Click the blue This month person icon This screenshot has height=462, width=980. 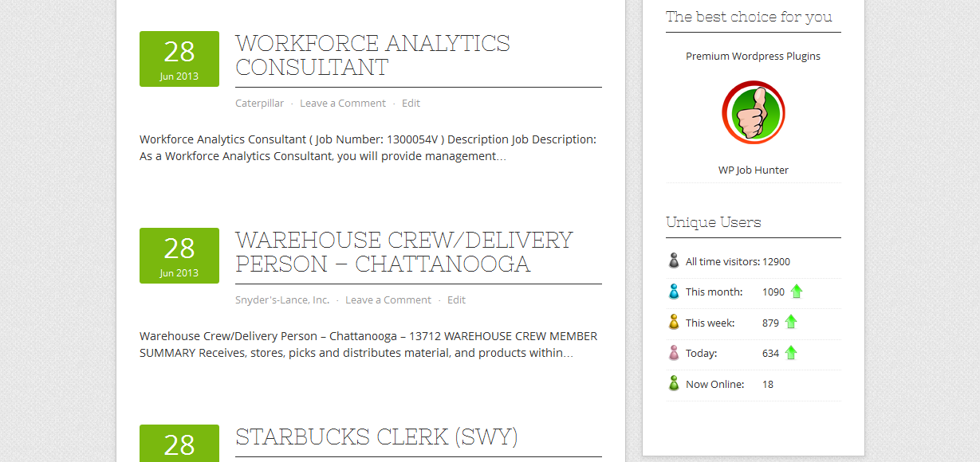point(674,292)
